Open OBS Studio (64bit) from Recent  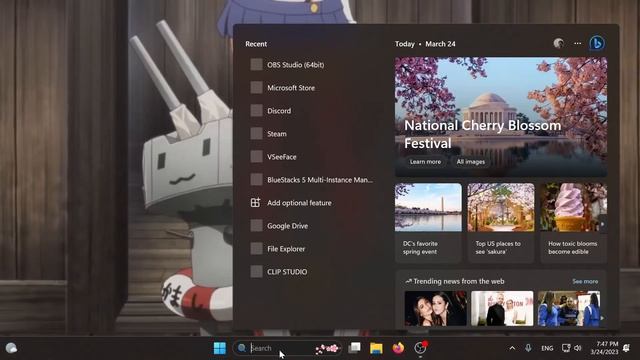311,64
